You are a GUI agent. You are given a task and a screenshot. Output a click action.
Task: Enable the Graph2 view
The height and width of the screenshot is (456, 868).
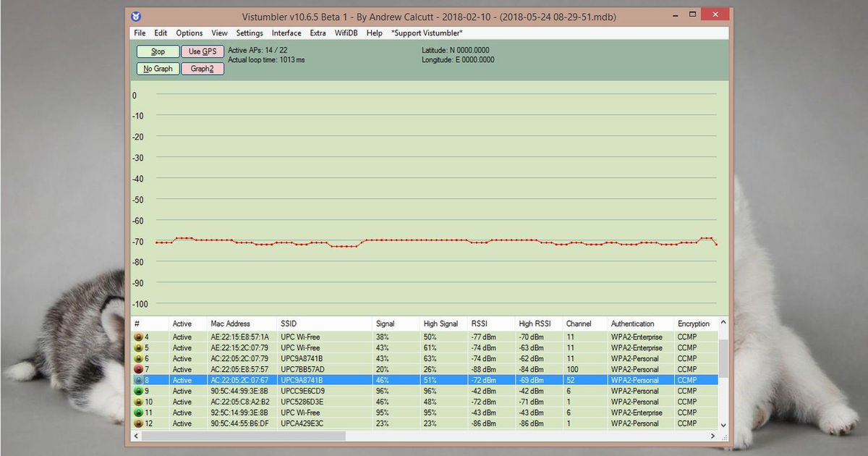pyautogui.click(x=203, y=68)
